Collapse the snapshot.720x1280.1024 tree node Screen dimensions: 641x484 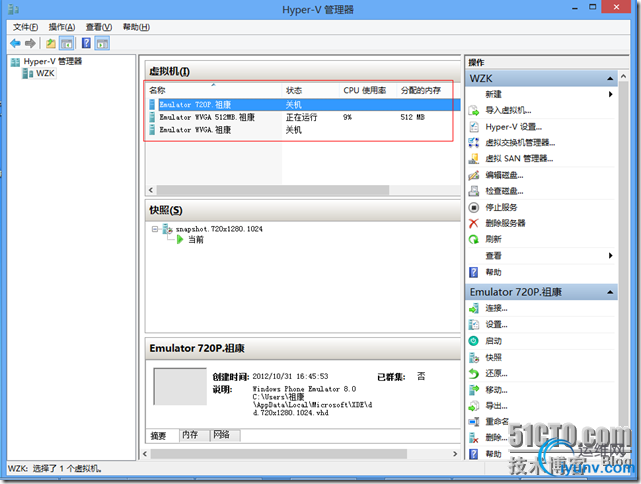tap(155, 229)
